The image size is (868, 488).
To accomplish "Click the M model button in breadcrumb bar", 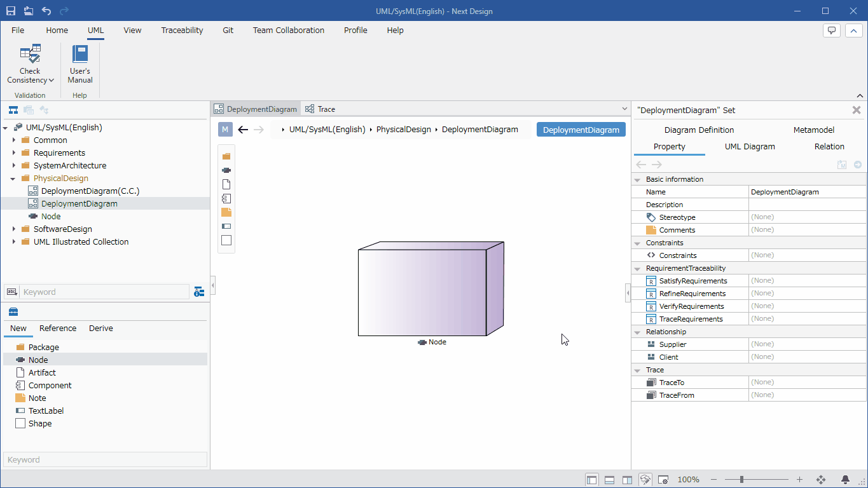I will pyautogui.click(x=225, y=130).
